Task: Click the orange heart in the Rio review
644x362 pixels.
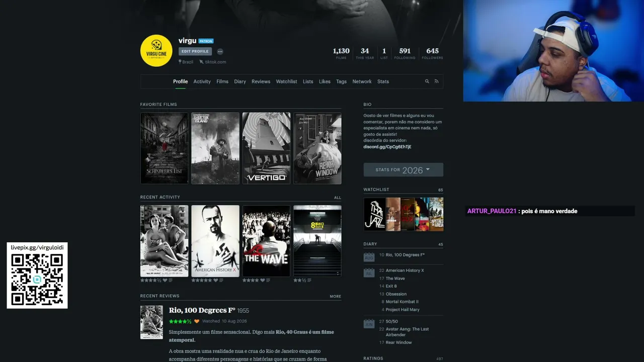Action: (197, 321)
